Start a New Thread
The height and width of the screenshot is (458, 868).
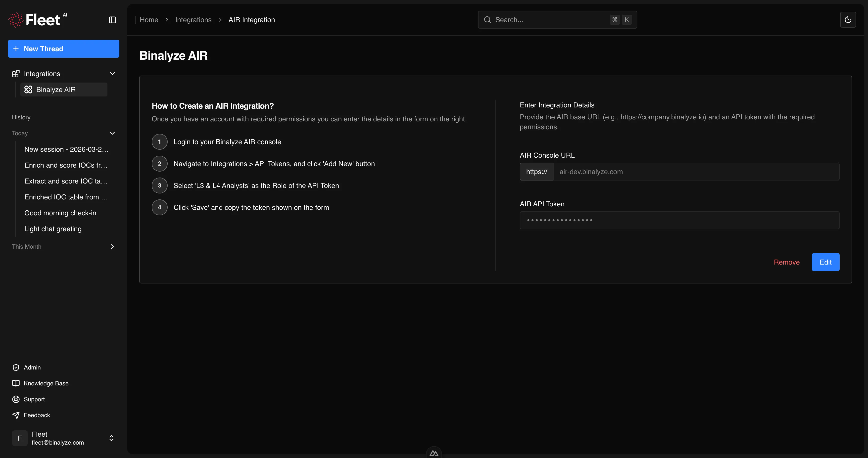[63, 48]
